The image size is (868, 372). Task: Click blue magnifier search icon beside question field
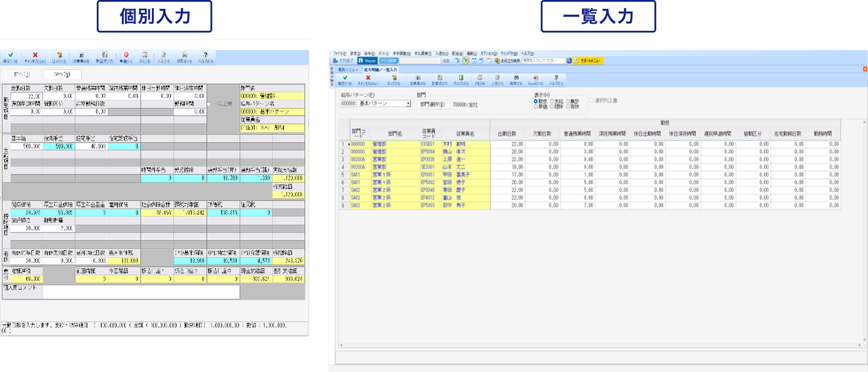pos(569,61)
